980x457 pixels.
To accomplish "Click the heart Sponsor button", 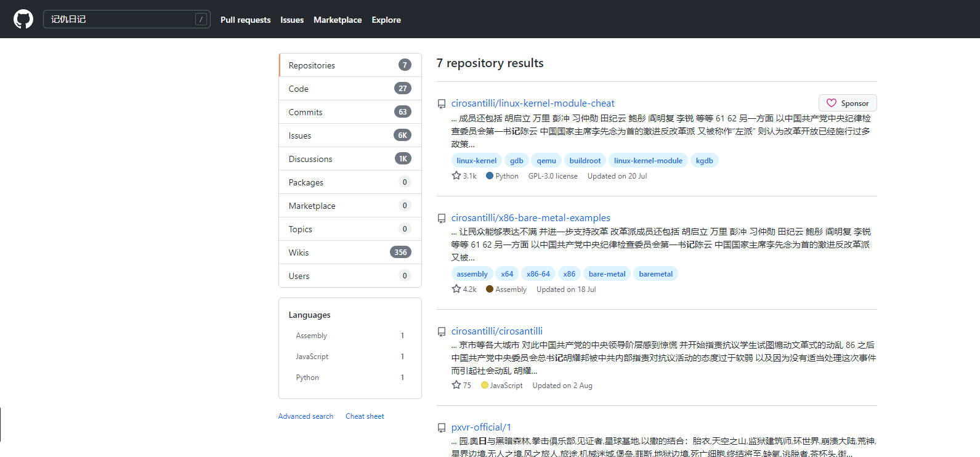I will [x=848, y=103].
